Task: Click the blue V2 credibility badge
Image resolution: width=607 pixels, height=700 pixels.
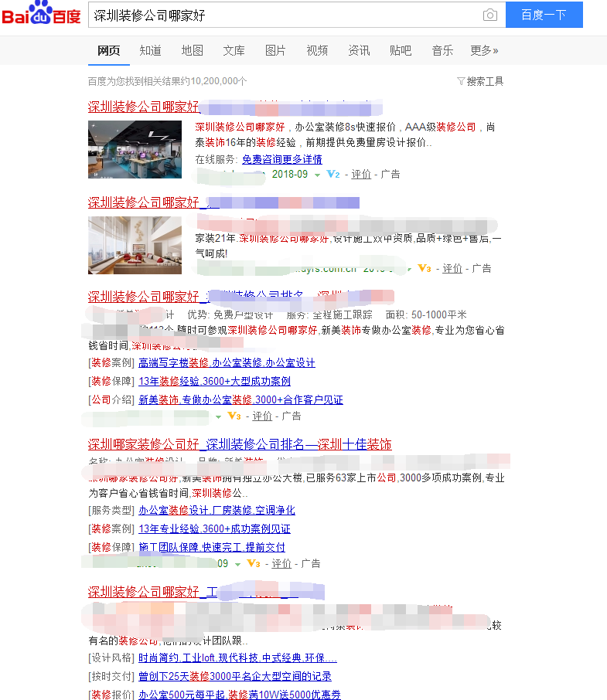Action: point(333,174)
